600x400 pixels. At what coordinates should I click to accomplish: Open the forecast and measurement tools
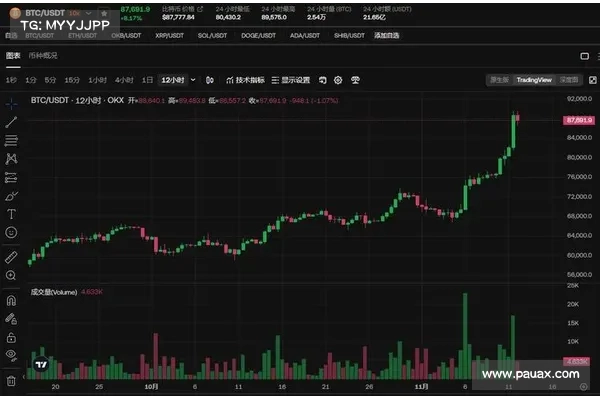click(11, 178)
